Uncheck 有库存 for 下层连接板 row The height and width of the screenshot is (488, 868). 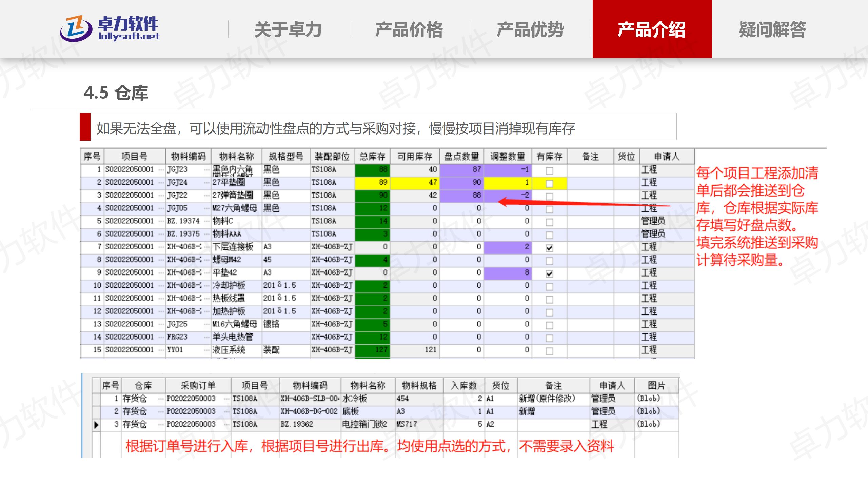coord(549,248)
